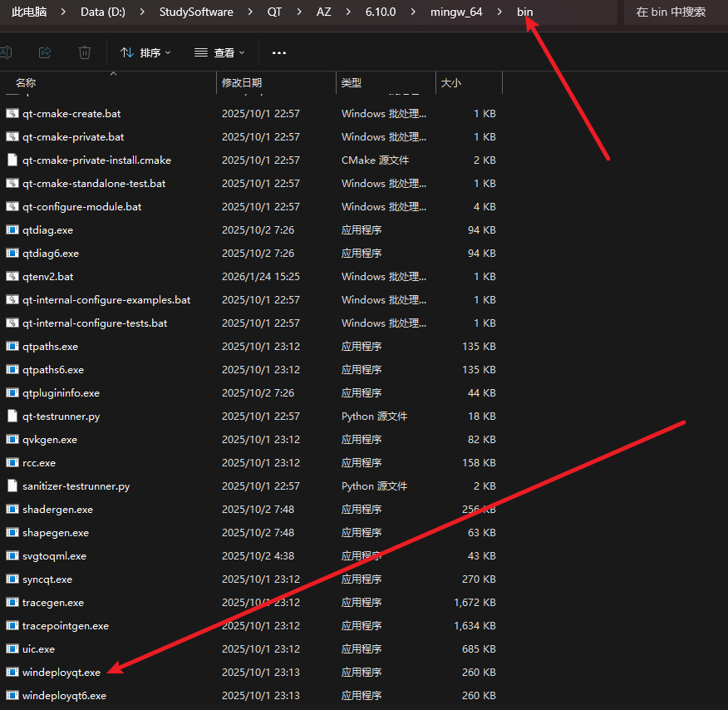Select the rcc.exe file icon
This screenshot has height=710, width=728.
pos(12,462)
